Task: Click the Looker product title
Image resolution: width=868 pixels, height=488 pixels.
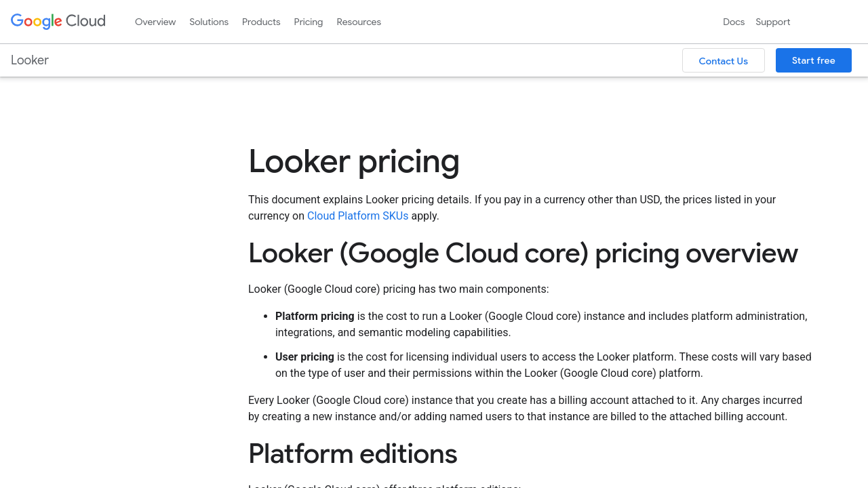Action: point(30,60)
